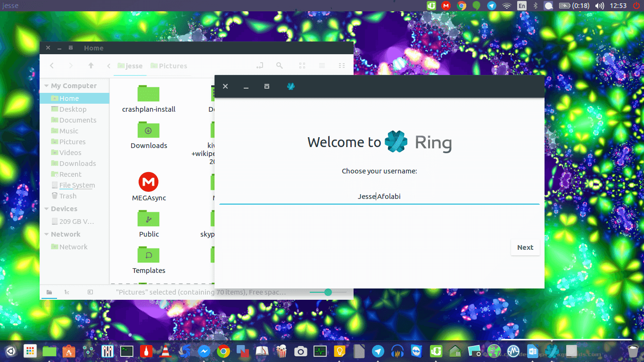The height and width of the screenshot is (362, 644).
Task: Adjust the file manager zoom slider
Action: click(x=328, y=292)
